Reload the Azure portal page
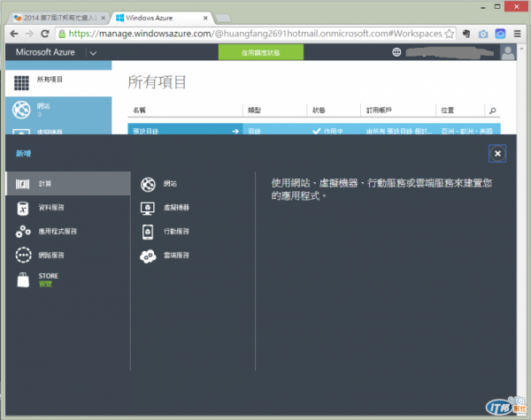The image size is (531, 420). click(x=45, y=34)
